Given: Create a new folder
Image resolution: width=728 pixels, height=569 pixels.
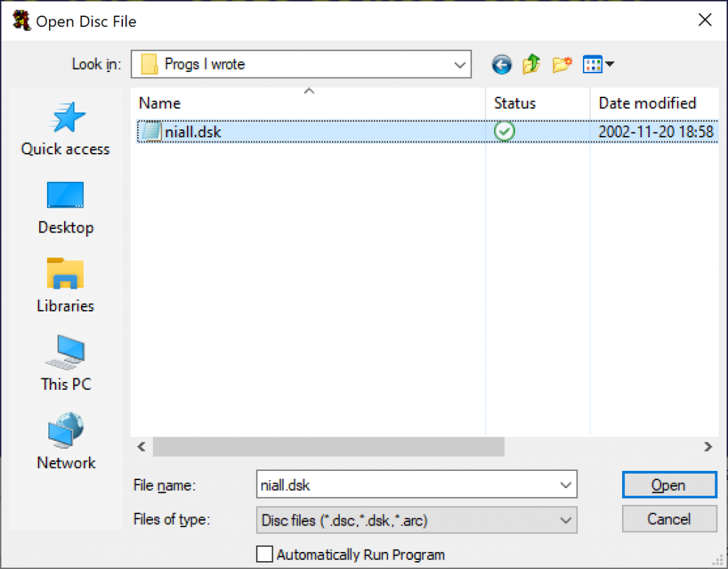Looking at the screenshot, I should [562, 65].
